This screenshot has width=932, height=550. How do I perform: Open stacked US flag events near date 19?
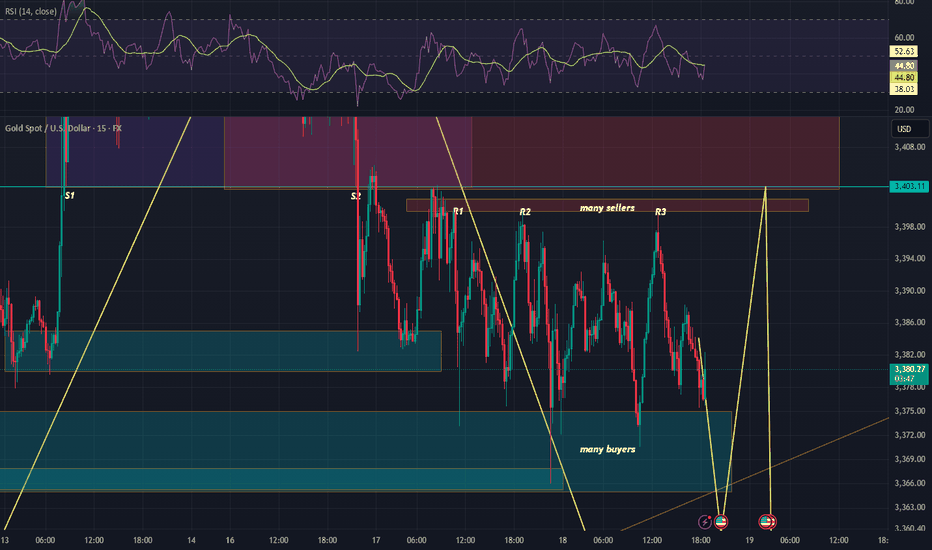[767, 522]
